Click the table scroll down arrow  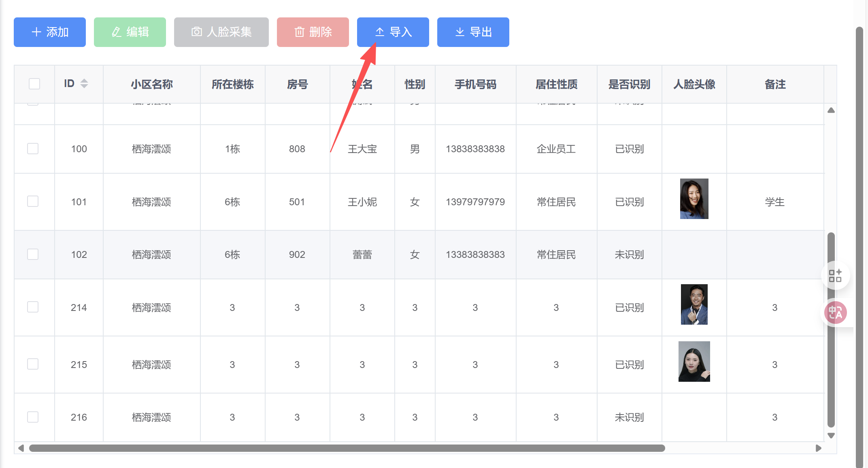click(831, 436)
